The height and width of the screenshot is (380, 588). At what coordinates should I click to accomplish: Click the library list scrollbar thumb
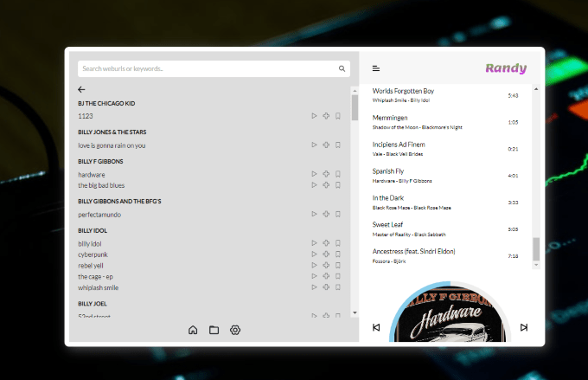click(x=355, y=107)
